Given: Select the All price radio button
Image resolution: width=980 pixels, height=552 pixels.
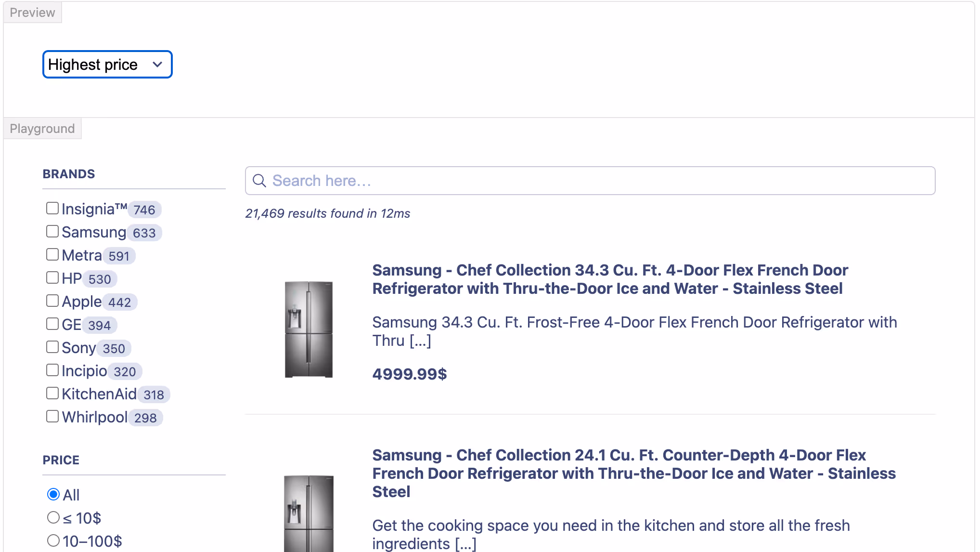Looking at the screenshot, I should pyautogui.click(x=53, y=495).
